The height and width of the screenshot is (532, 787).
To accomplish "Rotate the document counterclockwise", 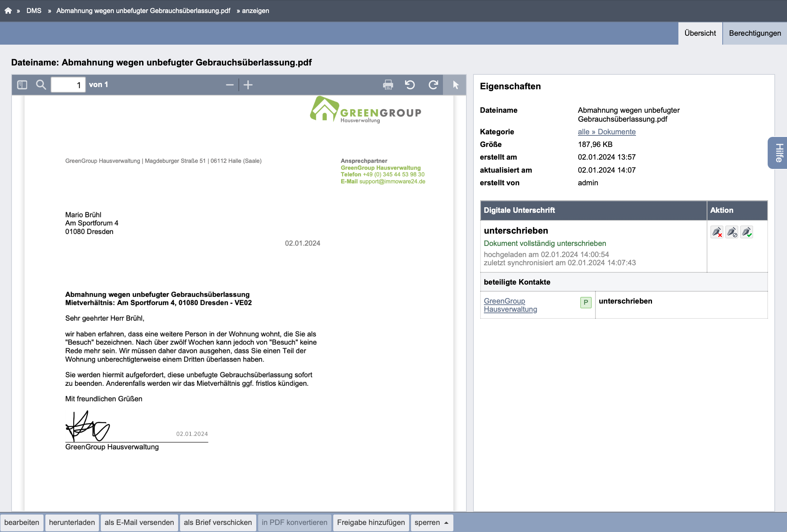I will [410, 85].
